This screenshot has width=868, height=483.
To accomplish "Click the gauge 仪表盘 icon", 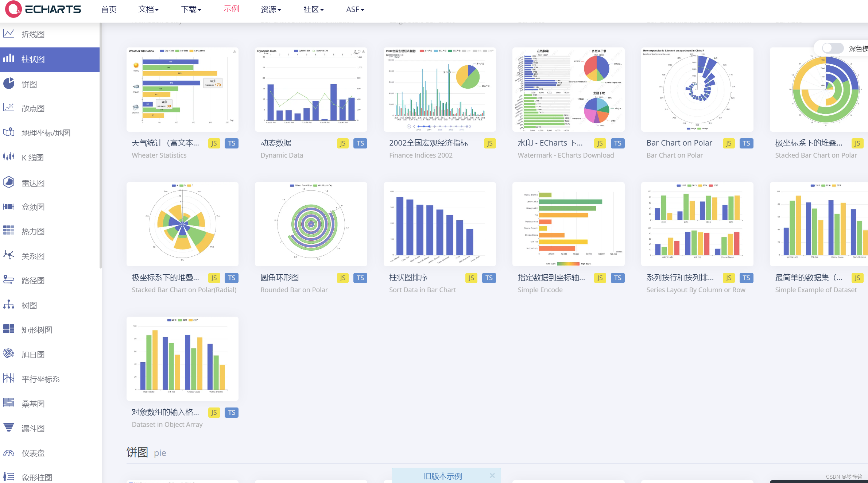I will [9, 453].
